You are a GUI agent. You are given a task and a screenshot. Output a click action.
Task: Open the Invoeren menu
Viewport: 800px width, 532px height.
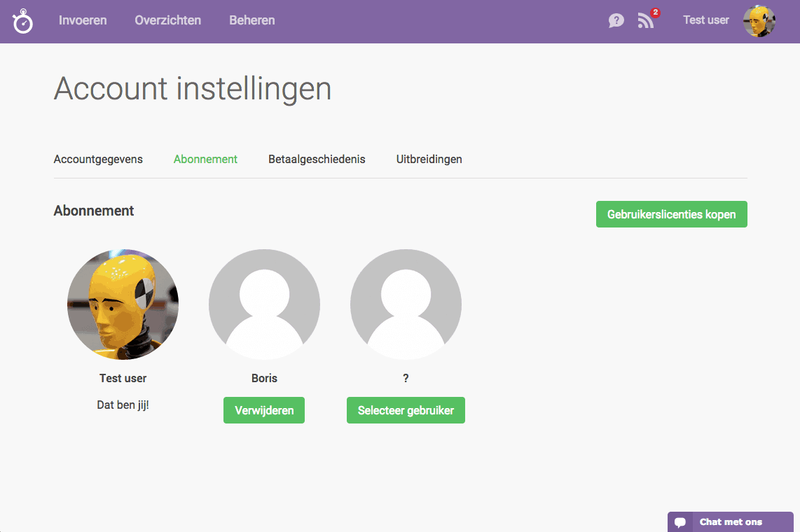point(83,20)
